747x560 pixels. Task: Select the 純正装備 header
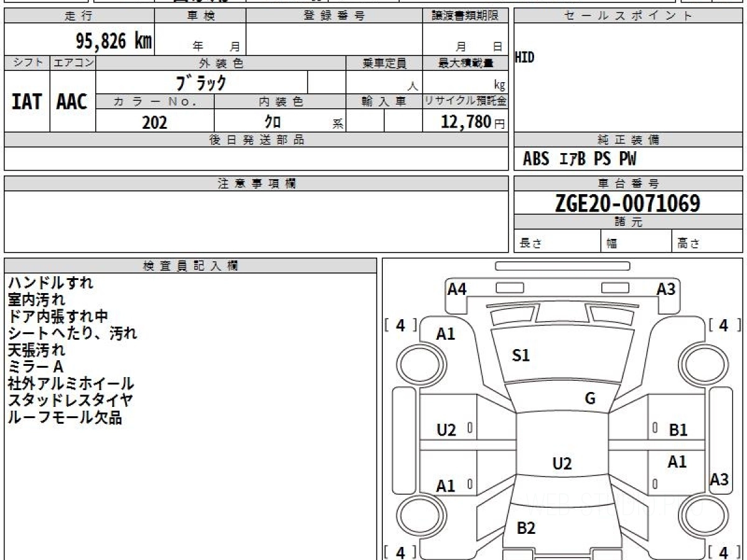click(x=628, y=140)
